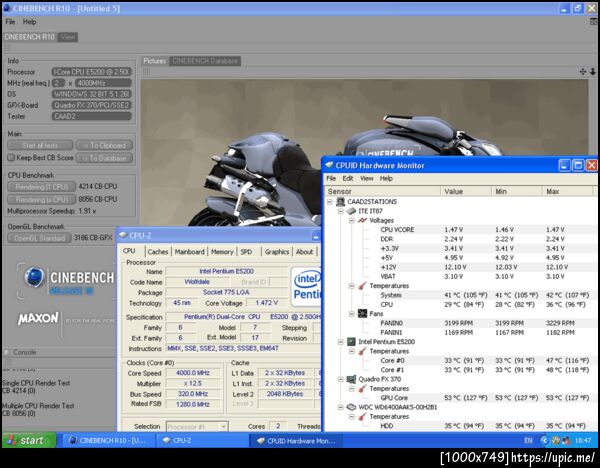Click the Quadro FX 370 graphics card icon

click(x=351, y=379)
